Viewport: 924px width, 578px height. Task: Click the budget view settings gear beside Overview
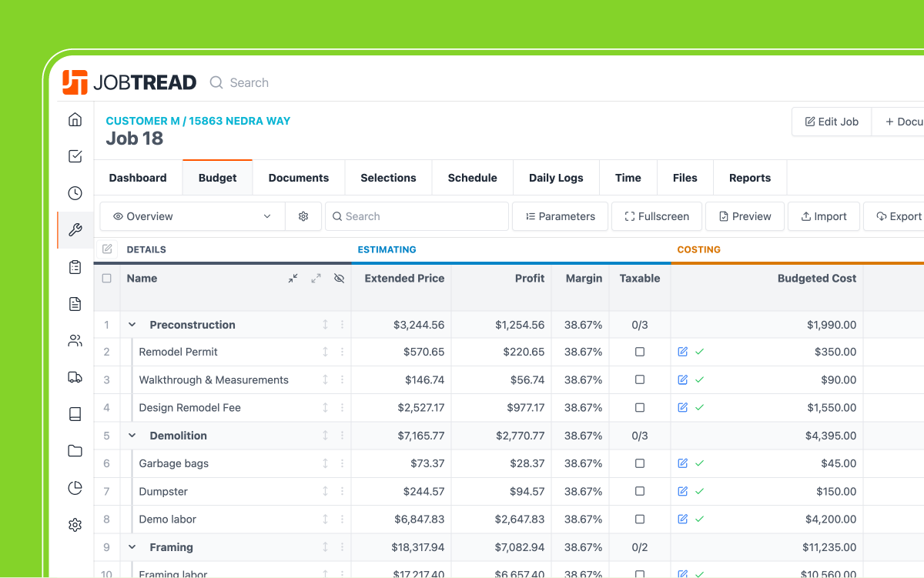(303, 216)
